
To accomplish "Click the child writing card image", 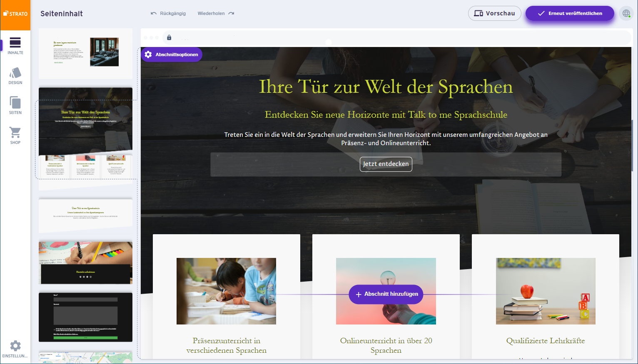I will tap(226, 291).
